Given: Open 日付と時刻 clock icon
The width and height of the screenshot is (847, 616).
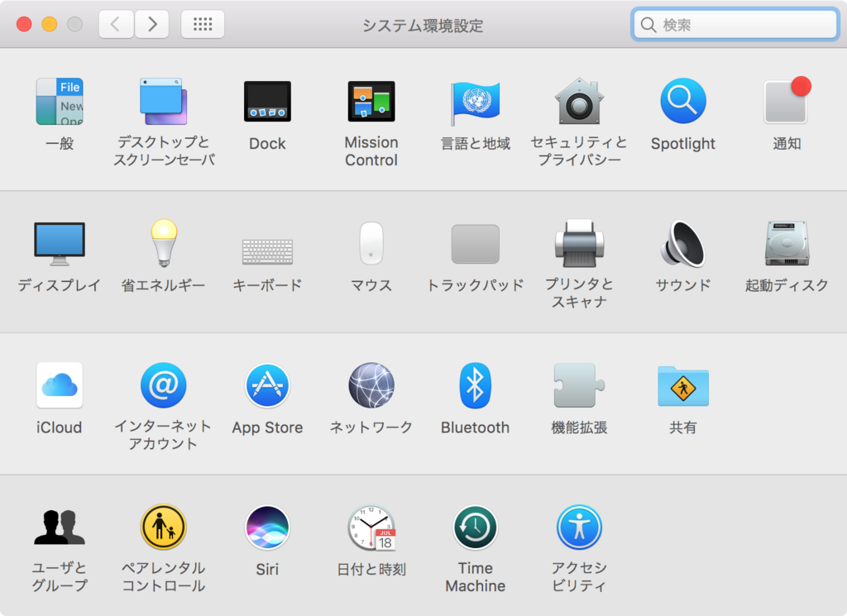Looking at the screenshot, I should coord(371,528).
